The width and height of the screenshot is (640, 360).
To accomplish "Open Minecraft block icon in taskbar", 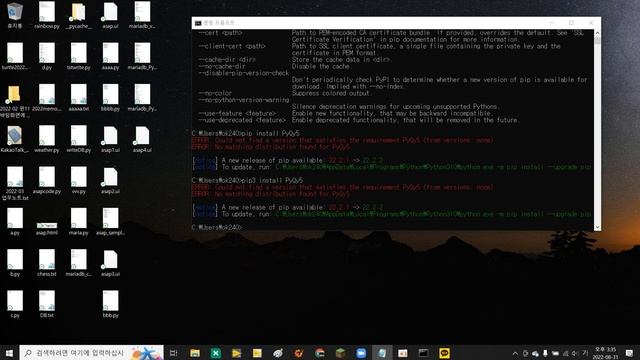I will (x=340, y=353).
